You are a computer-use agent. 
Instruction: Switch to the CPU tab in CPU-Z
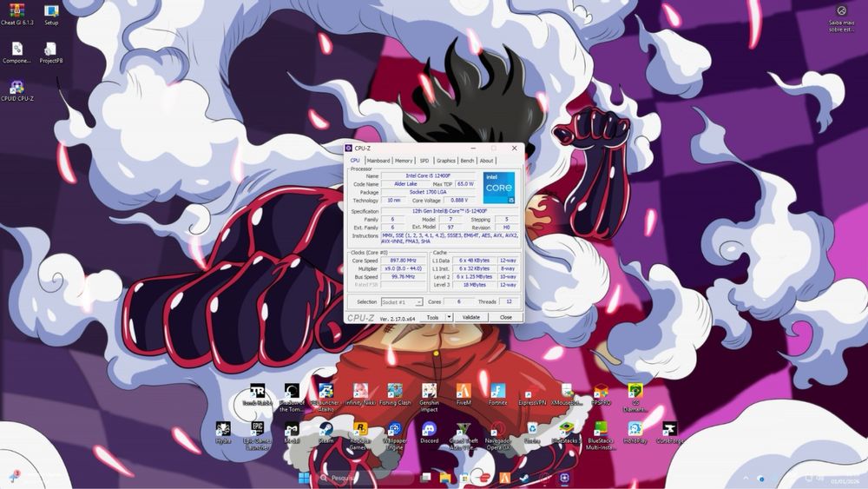tap(355, 161)
